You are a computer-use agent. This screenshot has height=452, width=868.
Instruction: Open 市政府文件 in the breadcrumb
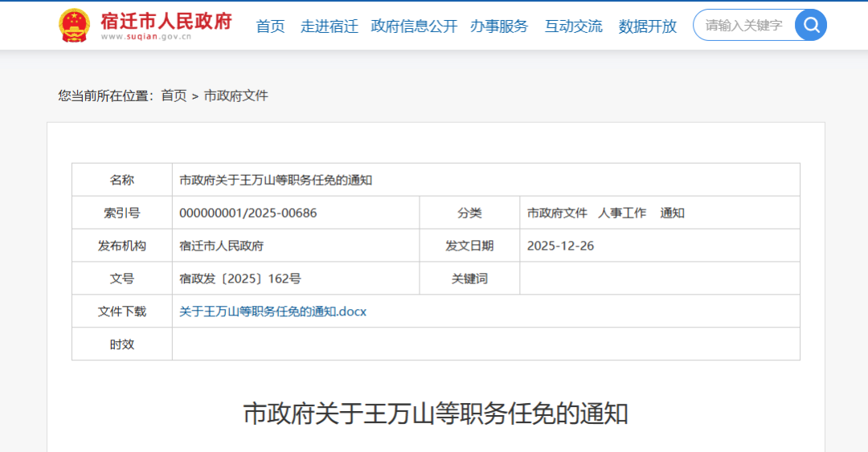coord(235,96)
